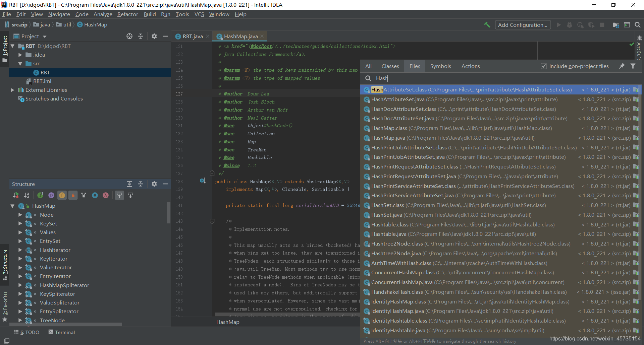The width and height of the screenshot is (644, 345).
Task: Open the Terminal tool window button
Action: pyautogui.click(x=62, y=332)
